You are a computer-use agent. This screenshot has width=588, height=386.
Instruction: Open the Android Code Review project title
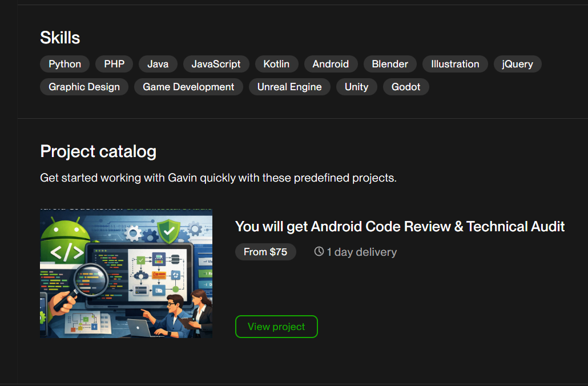400,226
